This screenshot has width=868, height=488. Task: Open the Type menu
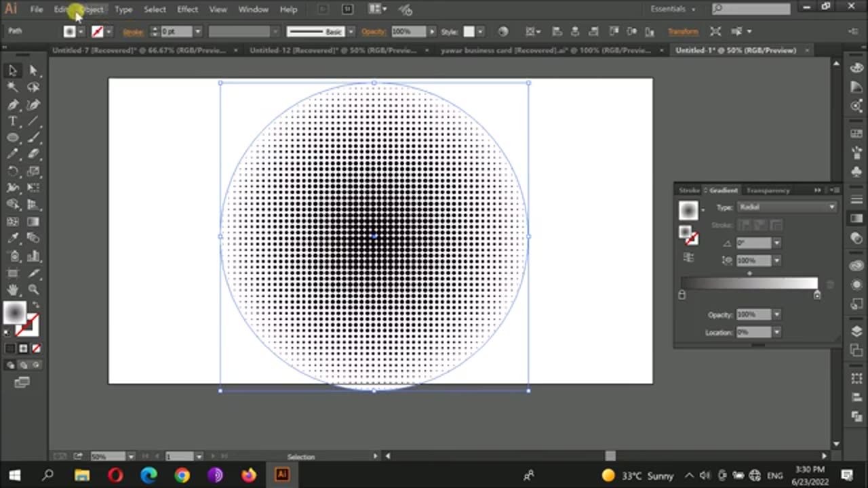point(123,9)
